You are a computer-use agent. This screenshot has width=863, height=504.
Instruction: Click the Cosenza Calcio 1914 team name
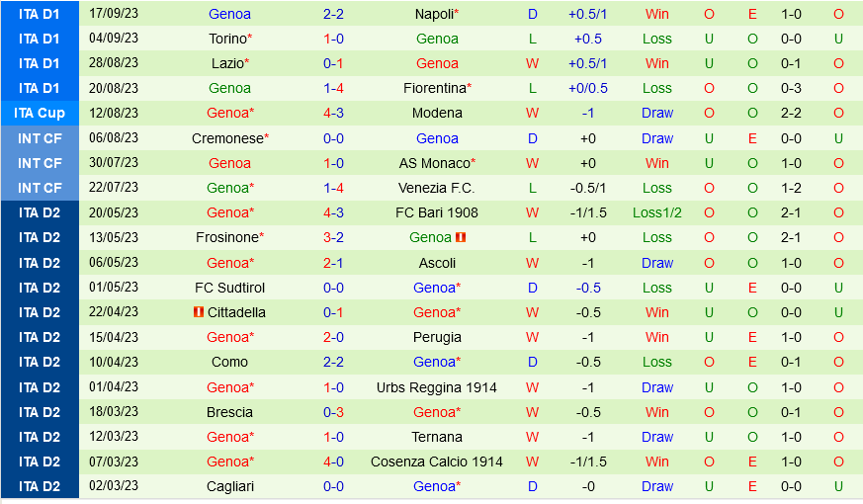tap(437, 462)
